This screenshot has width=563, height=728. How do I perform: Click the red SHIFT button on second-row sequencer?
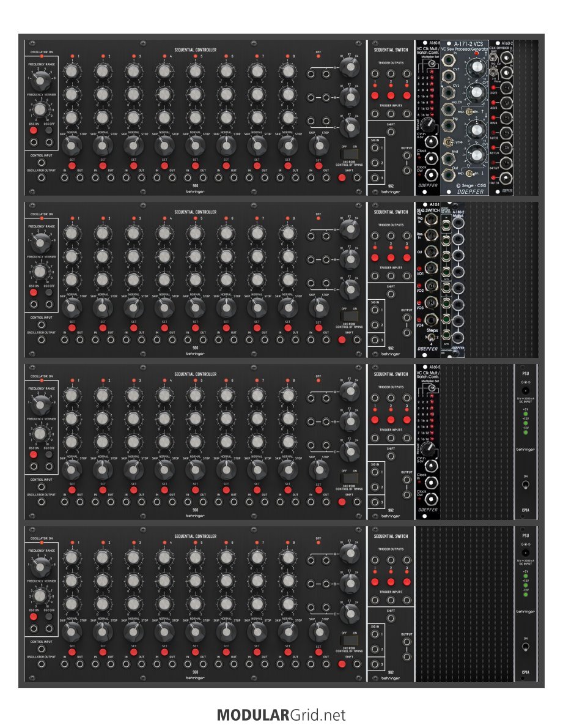[342, 340]
